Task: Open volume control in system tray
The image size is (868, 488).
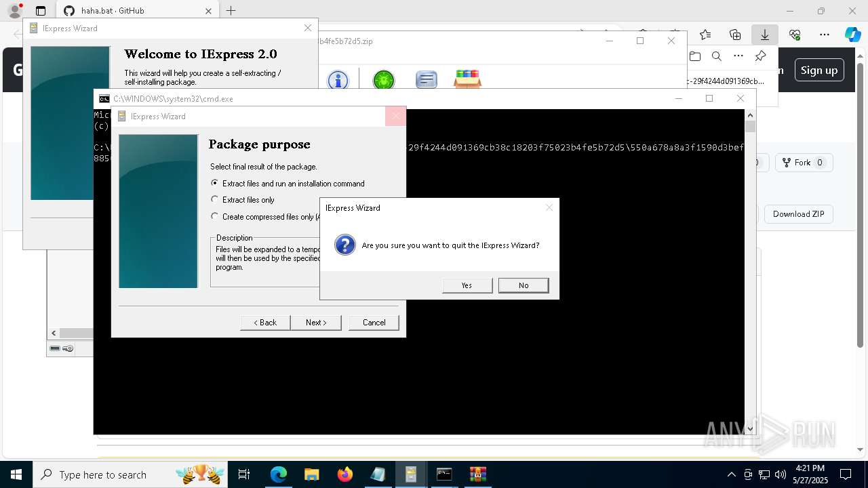Action: tap(780, 474)
